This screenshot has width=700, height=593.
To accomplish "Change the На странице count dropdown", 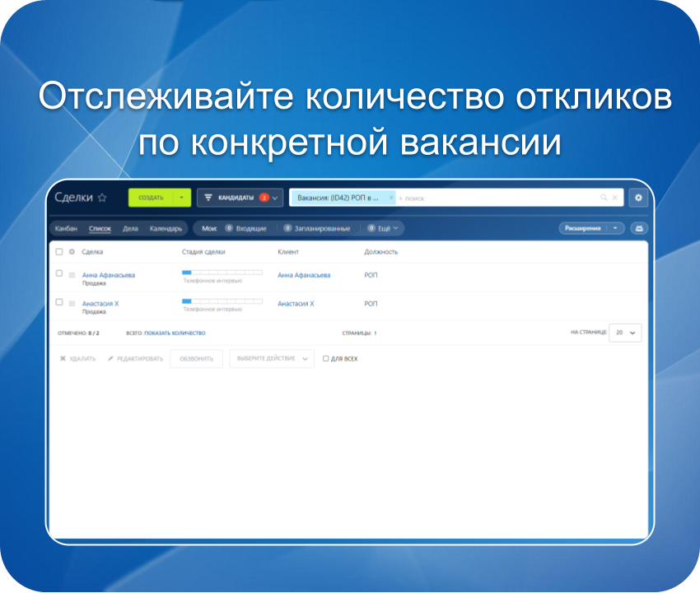I will point(625,333).
